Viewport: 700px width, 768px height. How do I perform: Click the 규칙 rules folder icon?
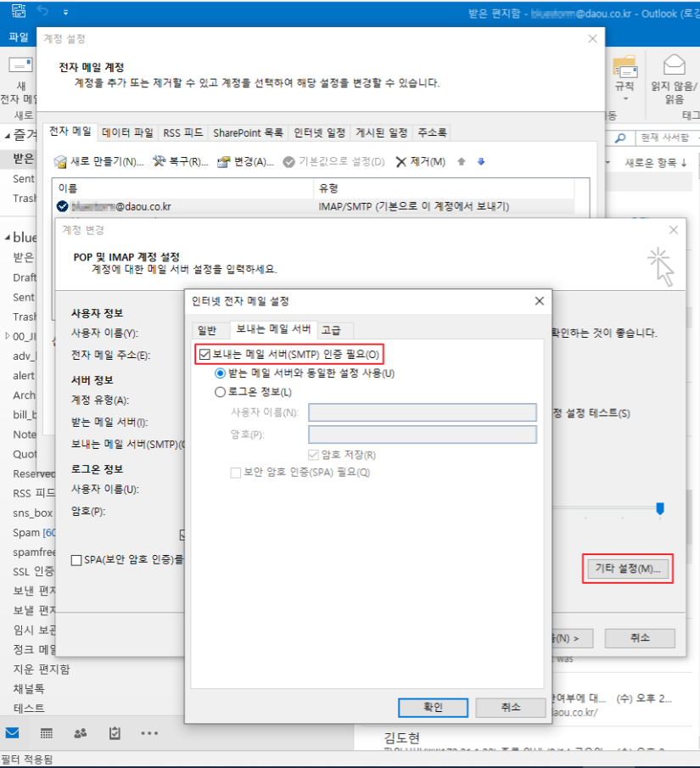pos(625,67)
